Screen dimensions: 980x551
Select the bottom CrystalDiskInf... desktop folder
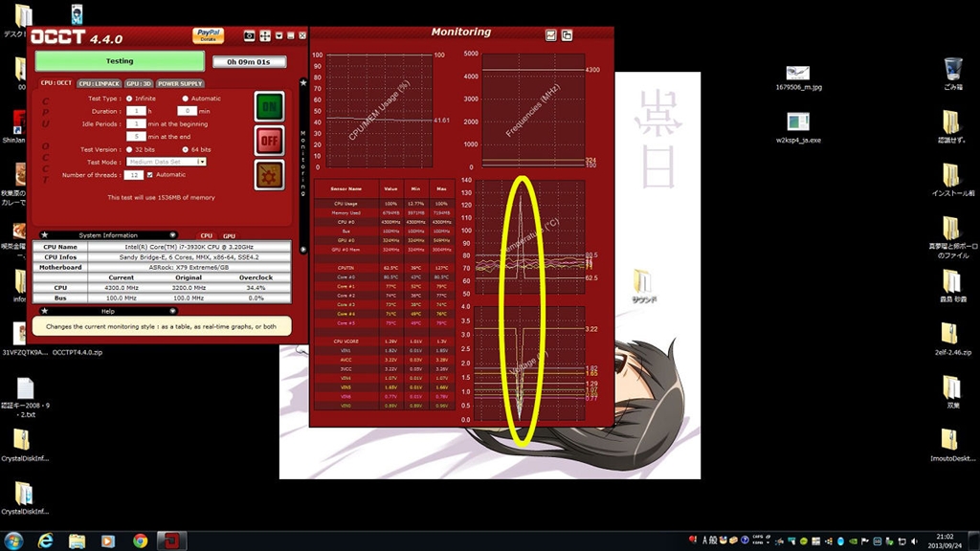pyautogui.click(x=24, y=497)
